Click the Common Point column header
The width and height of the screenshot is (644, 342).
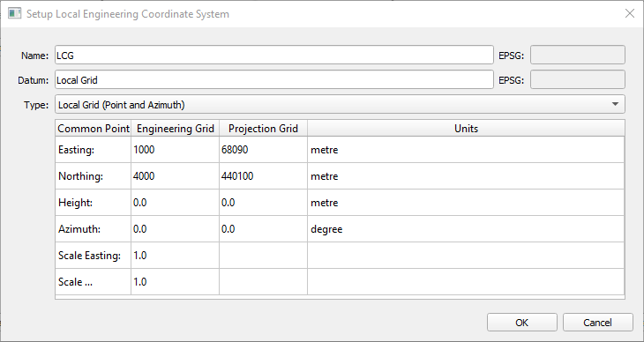tap(94, 129)
